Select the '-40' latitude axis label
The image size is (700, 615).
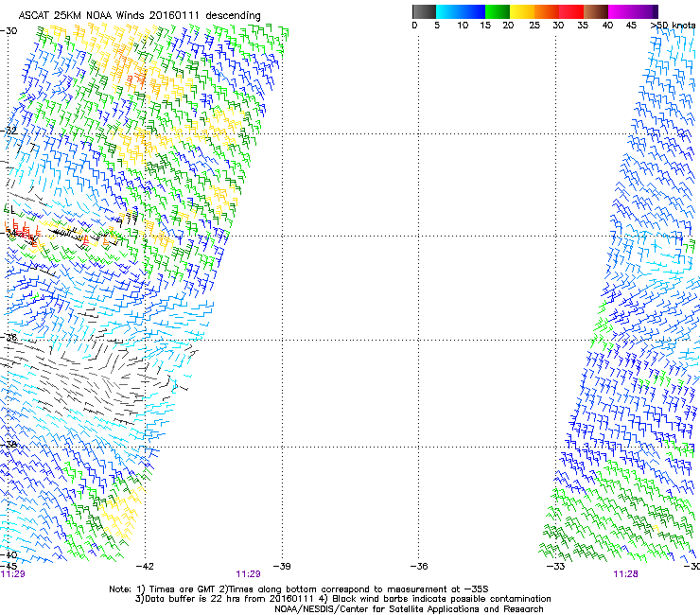click(9, 555)
